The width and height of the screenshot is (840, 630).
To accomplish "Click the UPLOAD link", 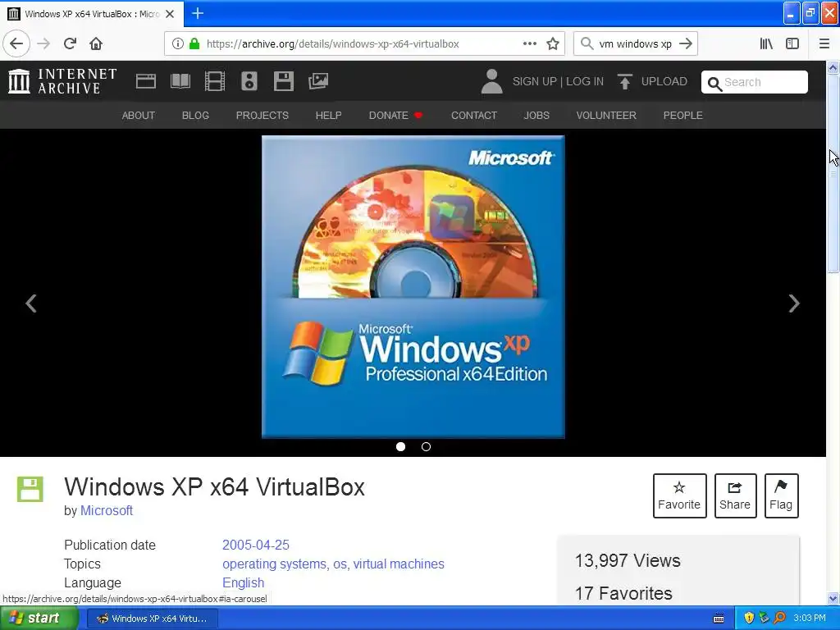I will [x=664, y=81].
